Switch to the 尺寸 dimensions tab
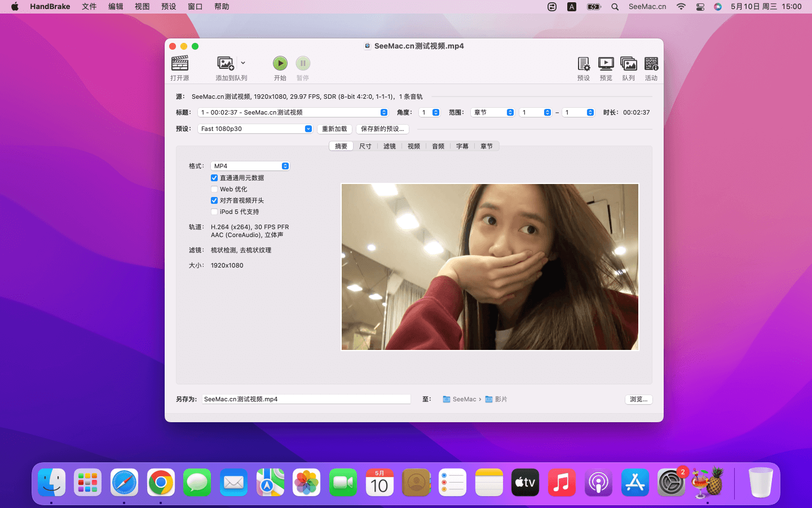812x508 pixels. click(365, 146)
